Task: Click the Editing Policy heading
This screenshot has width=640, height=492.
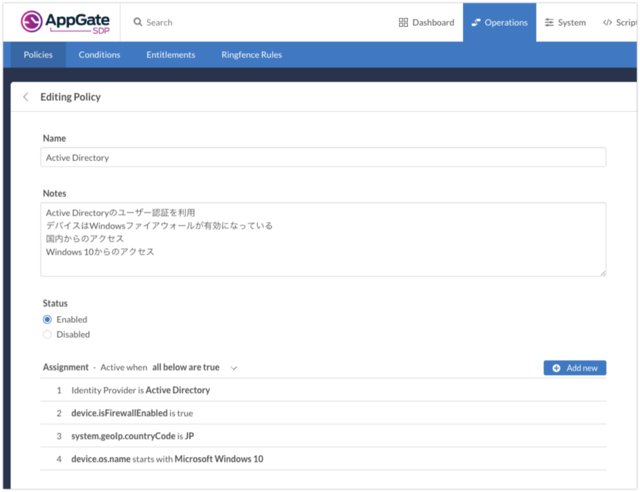Action: tap(70, 97)
